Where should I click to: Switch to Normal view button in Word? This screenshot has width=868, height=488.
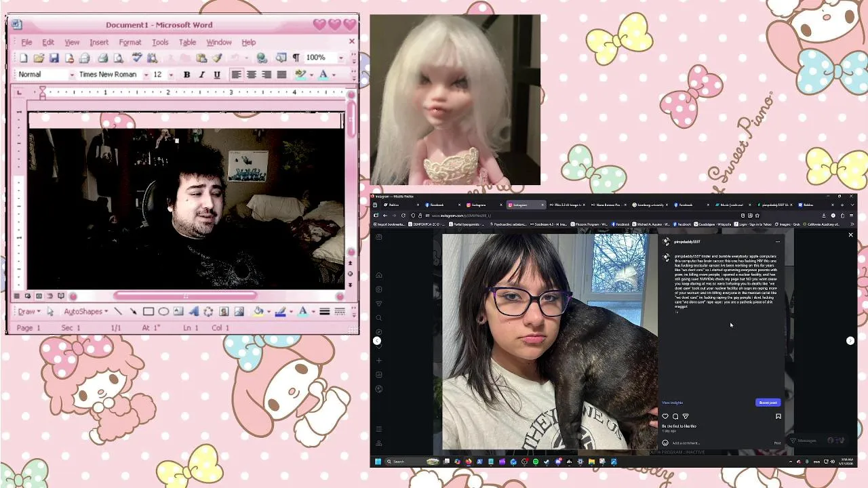coord(17,296)
